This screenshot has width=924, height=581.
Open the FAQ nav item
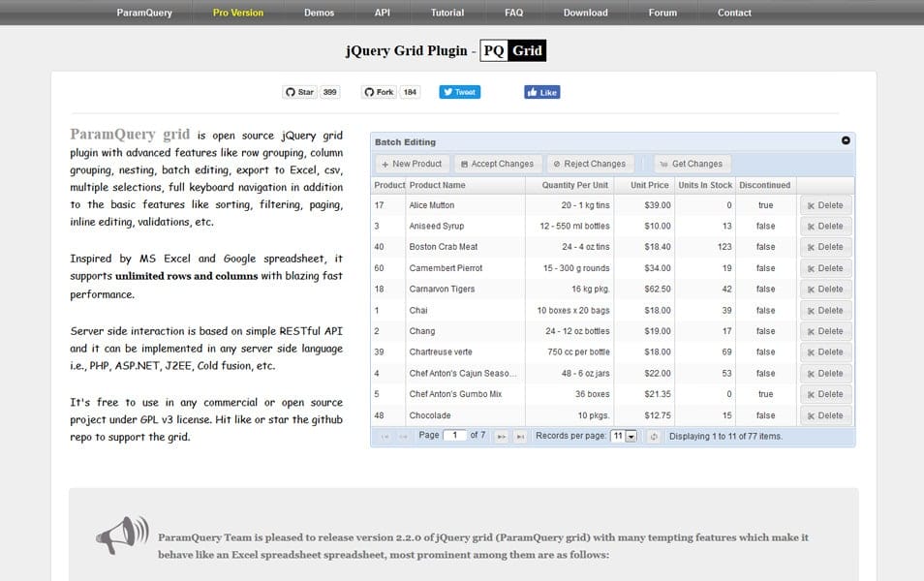click(x=514, y=13)
